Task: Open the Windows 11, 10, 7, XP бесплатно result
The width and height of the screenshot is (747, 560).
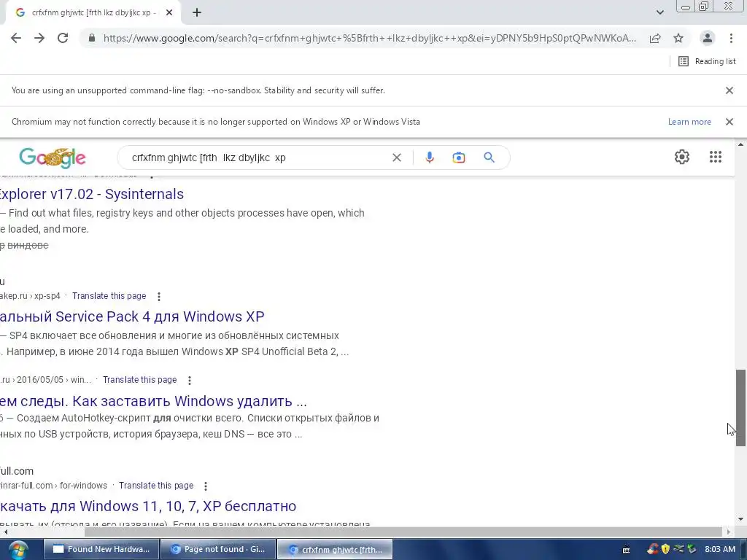Action: [148, 506]
